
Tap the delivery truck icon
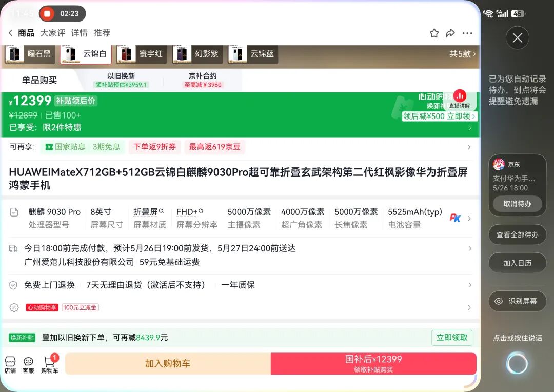coord(13,248)
